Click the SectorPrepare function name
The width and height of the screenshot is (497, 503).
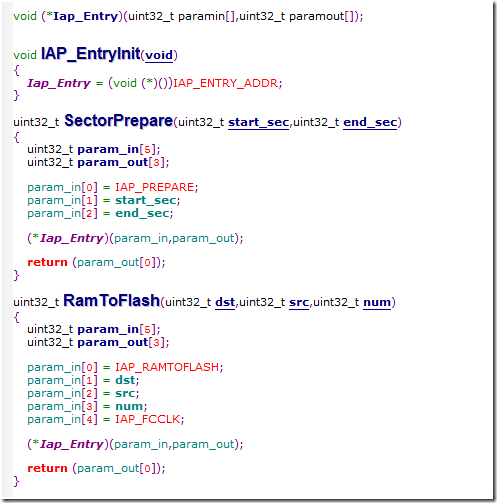click(118, 121)
